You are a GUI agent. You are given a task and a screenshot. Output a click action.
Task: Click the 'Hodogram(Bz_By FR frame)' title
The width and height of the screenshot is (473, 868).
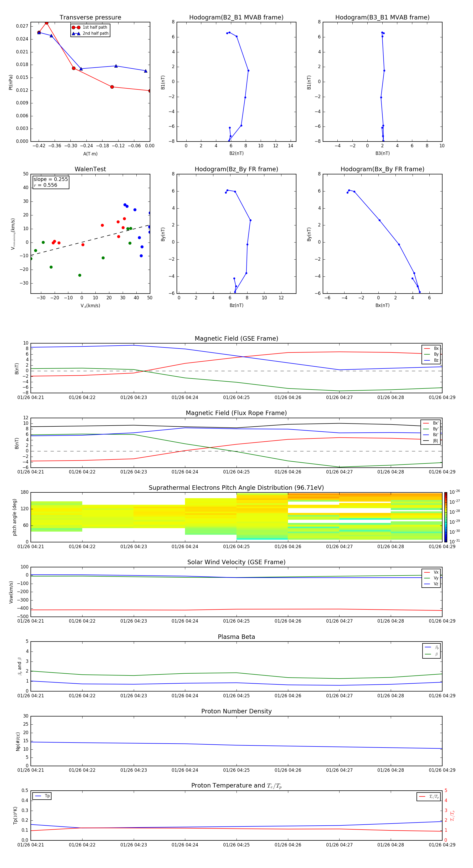click(x=236, y=169)
